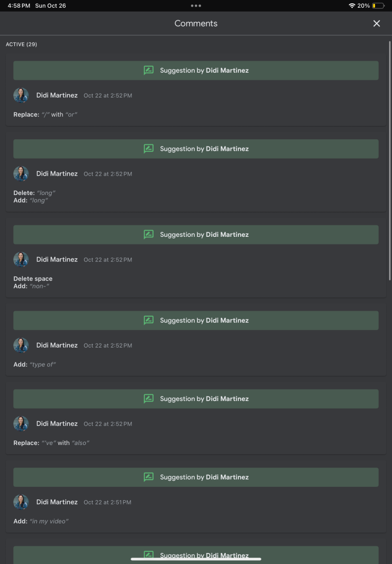
Task: Open the "Replace '/' with 'or'" suggestion
Action: (45, 115)
